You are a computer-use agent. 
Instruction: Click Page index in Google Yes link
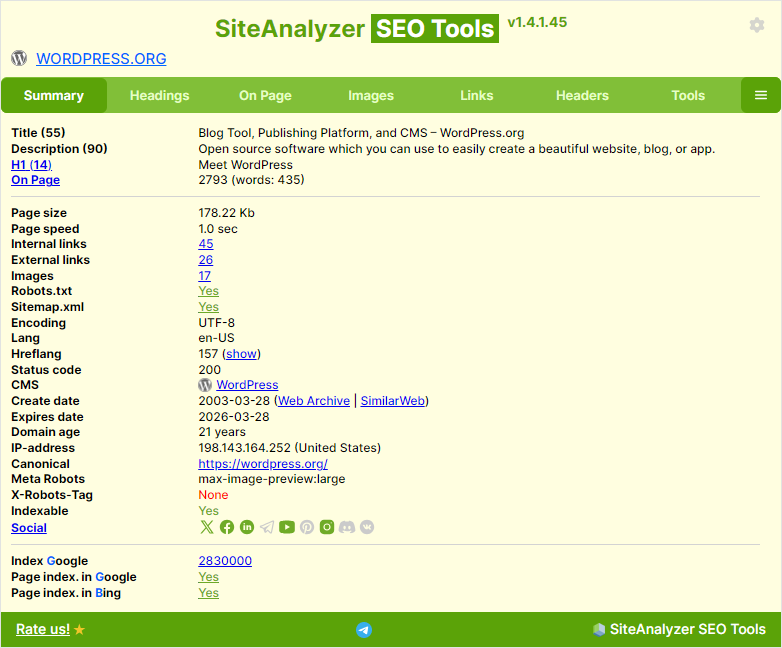208,577
